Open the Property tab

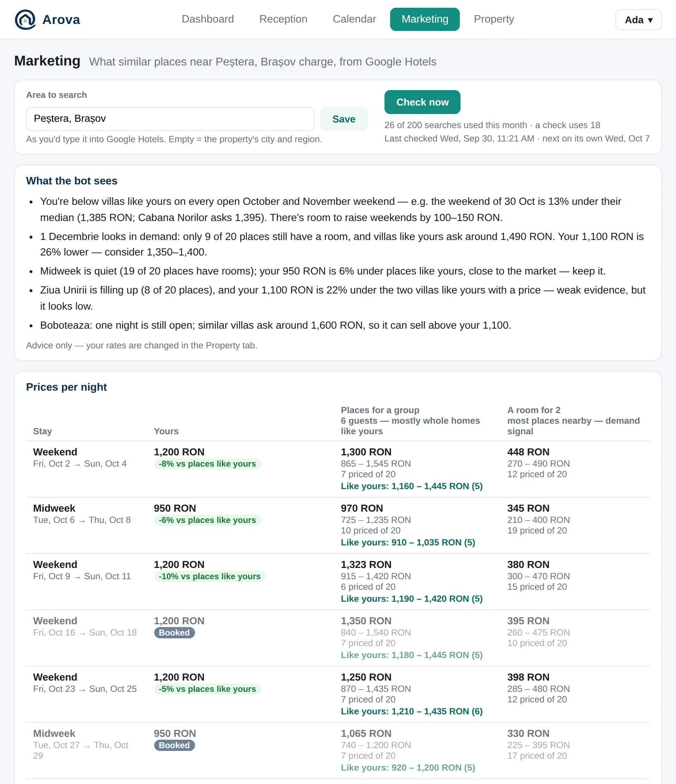494,19
